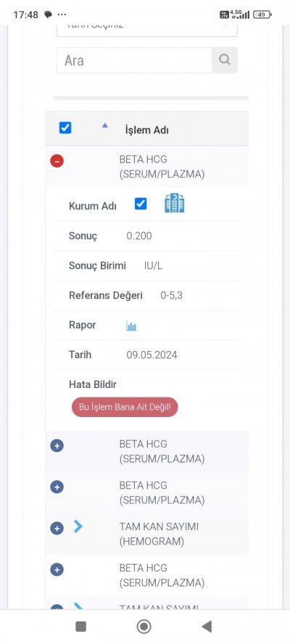Image resolution: width=290 pixels, height=644 pixels.
Task: Tap the Android back triangle button
Action: pyautogui.click(x=207, y=627)
